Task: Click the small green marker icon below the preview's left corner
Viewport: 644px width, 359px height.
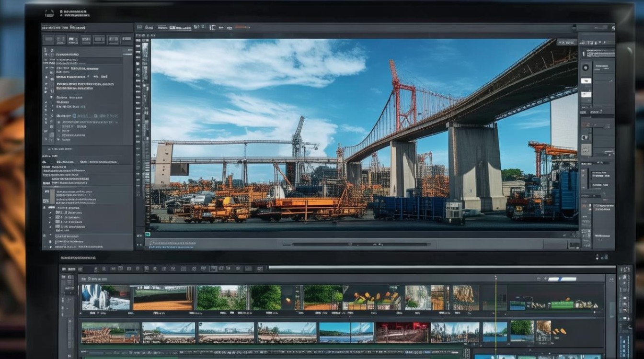Action: 148,235
